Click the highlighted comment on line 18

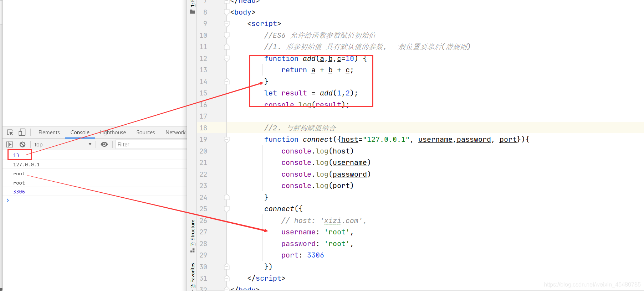(x=300, y=128)
